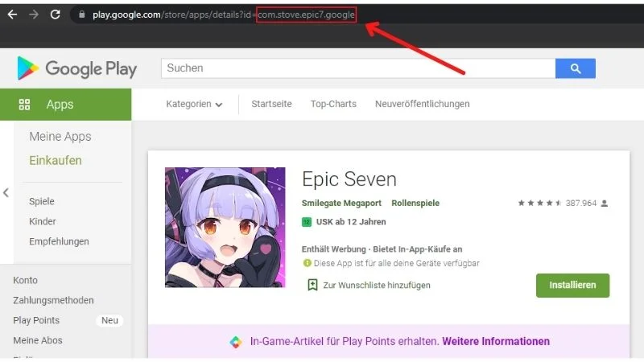644x362 pixels.
Task: Open Spiele category link
Action: tap(42, 201)
